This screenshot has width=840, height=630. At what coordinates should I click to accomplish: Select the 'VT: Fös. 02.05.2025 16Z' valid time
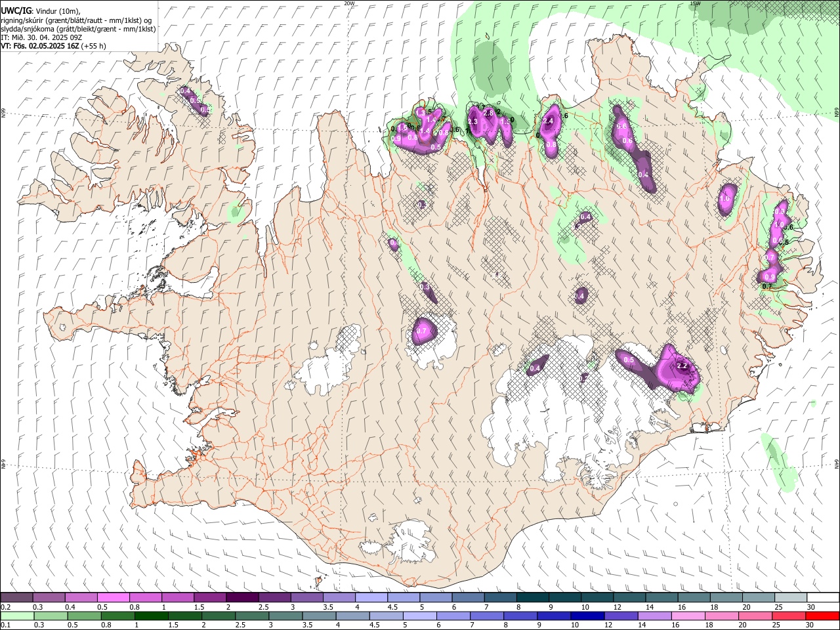click(40, 46)
